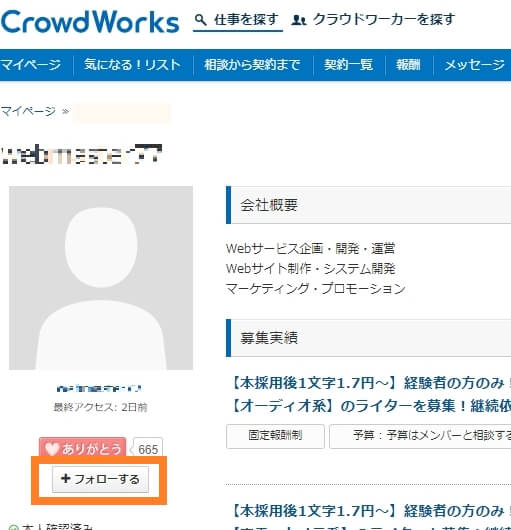Open the blurred username link below the avatar

99,388
